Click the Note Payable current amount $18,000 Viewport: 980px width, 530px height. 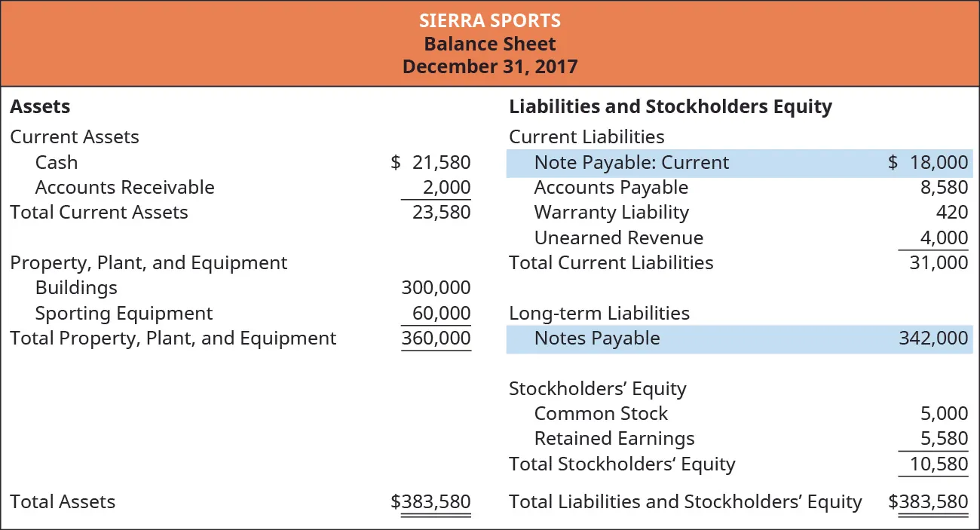pos(928,162)
